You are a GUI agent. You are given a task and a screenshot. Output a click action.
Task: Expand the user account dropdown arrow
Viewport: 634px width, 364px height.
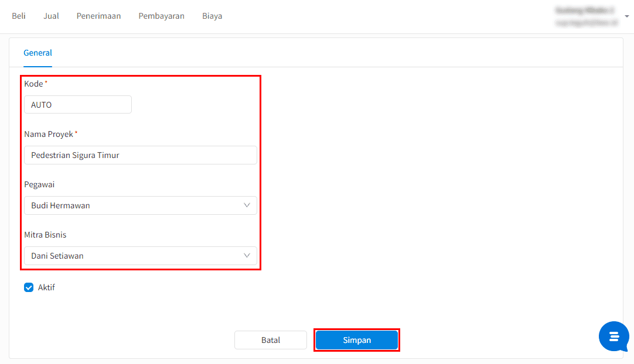[x=627, y=16]
